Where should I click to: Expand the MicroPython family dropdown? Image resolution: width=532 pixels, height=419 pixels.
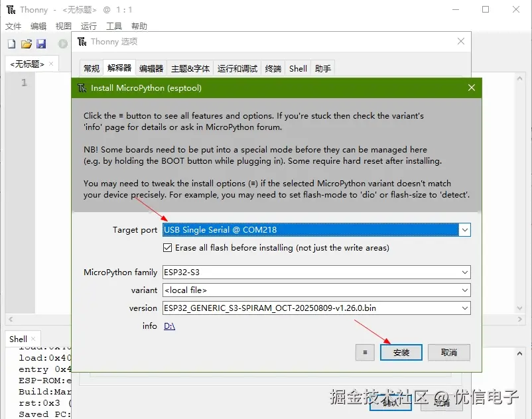[x=464, y=272]
